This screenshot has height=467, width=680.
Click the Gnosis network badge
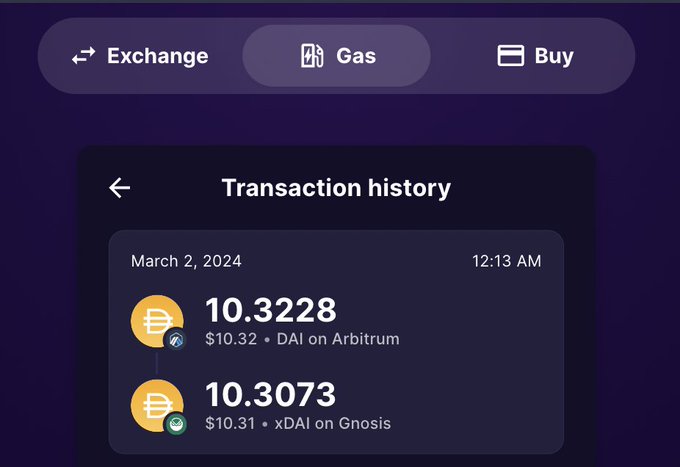tap(175, 424)
